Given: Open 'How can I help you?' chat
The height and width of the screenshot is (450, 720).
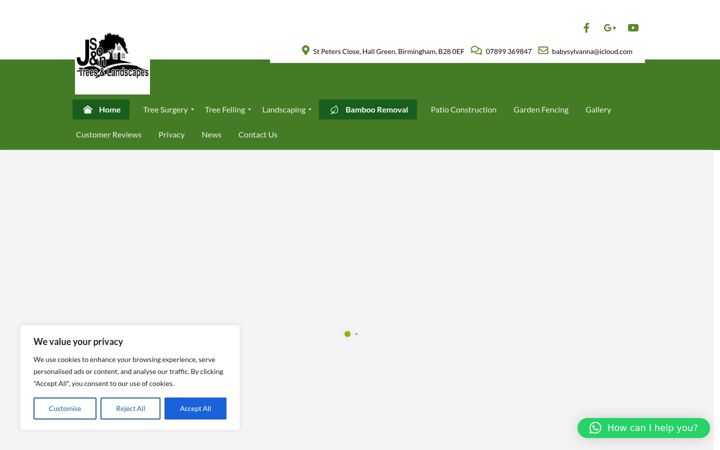Looking at the screenshot, I should pos(643,428).
